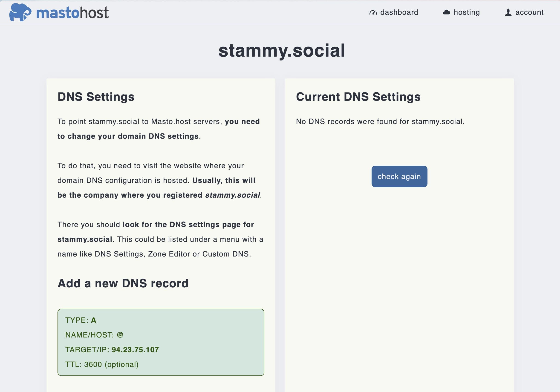560x392 pixels.
Task: Click the mastohost wordmark text
Action: pyautogui.click(x=72, y=13)
